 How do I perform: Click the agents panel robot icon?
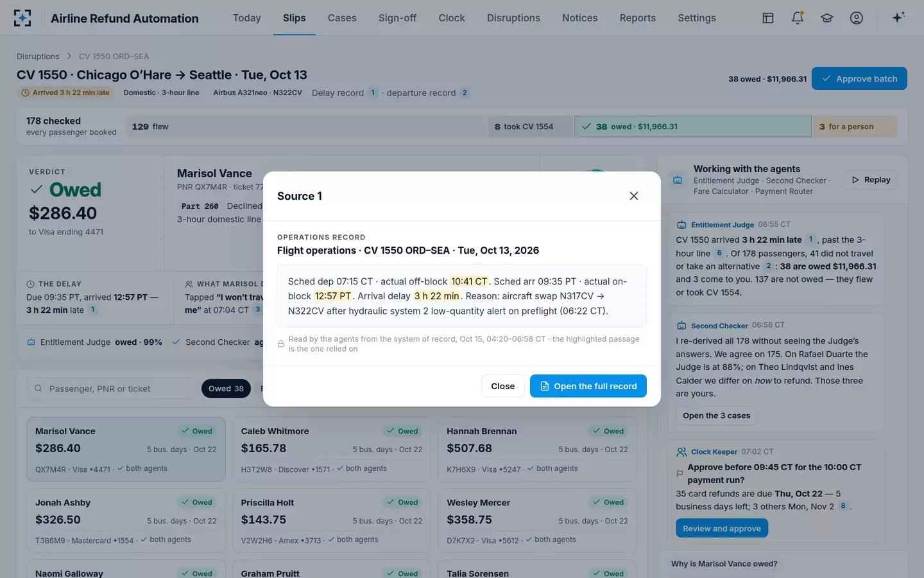pyautogui.click(x=678, y=180)
